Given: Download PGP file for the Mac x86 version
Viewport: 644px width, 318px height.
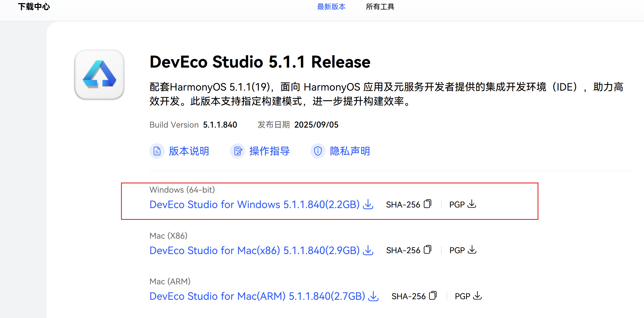Looking at the screenshot, I should (472, 250).
